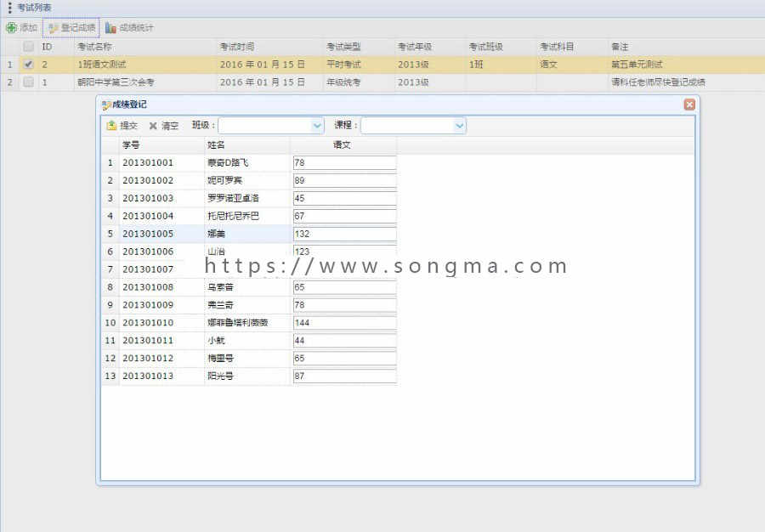Open Score Statistics (成绩统计) chart button
765x532 pixels.
(129, 28)
